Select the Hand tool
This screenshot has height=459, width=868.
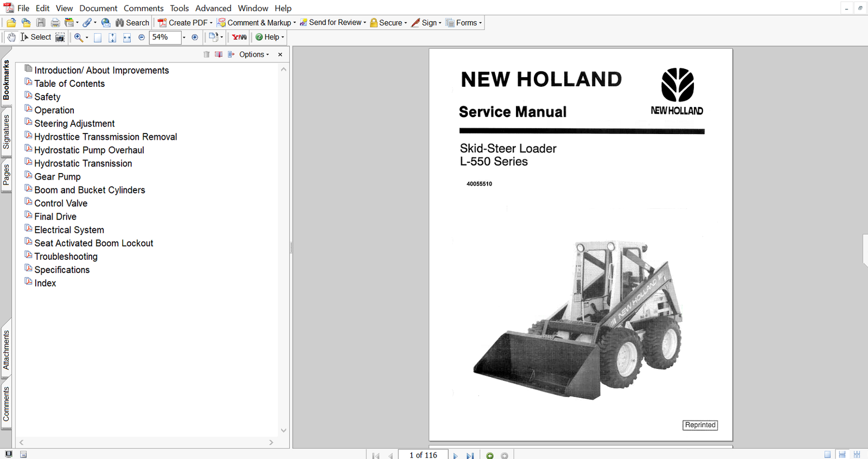coord(11,37)
